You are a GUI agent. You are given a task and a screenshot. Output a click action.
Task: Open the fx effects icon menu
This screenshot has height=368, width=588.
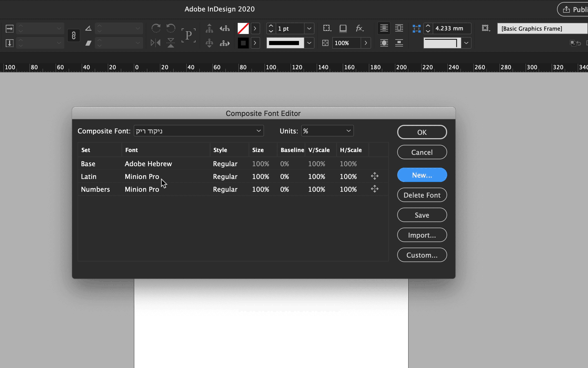(x=359, y=28)
